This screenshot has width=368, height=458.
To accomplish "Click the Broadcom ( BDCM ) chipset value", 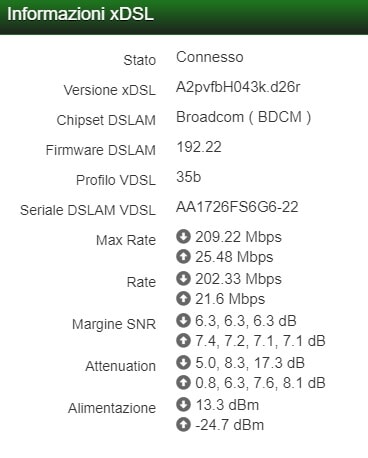I will pyautogui.click(x=244, y=117).
